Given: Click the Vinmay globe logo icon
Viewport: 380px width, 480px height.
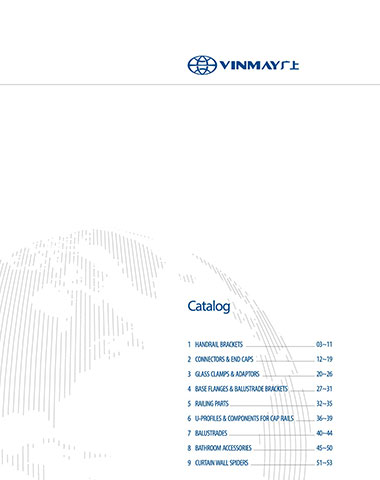Looking at the screenshot, I should 202,65.
